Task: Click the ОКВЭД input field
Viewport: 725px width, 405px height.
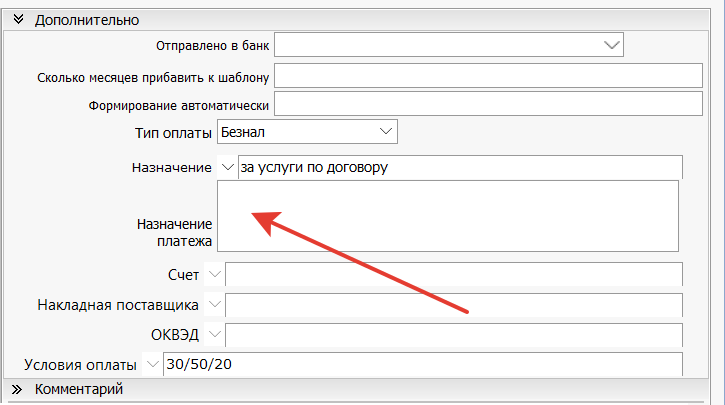Action: (x=454, y=334)
